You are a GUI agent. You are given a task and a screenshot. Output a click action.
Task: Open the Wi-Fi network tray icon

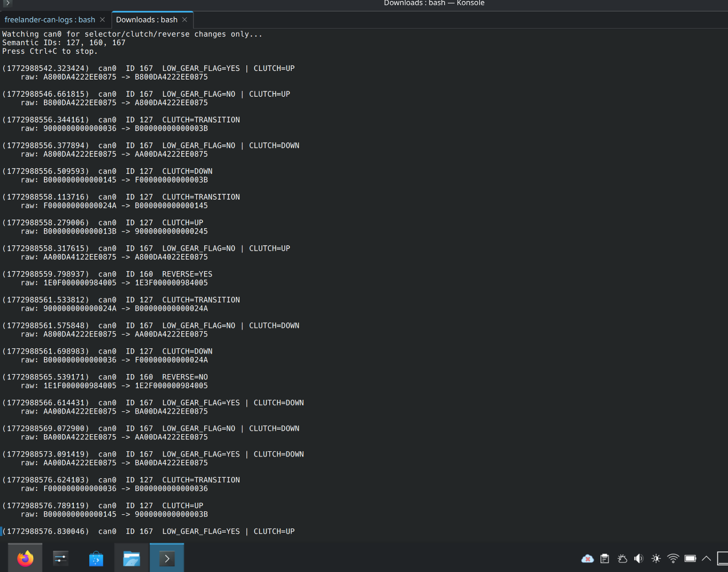[673, 559]
